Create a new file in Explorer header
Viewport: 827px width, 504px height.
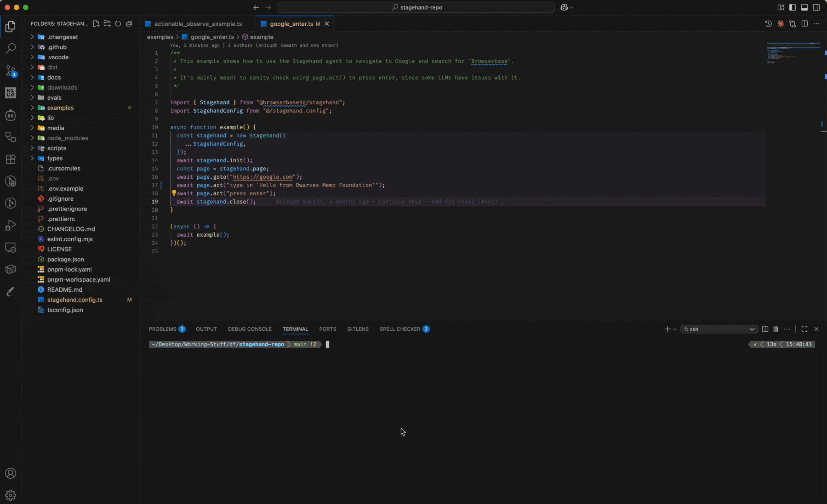coord(96,24)
